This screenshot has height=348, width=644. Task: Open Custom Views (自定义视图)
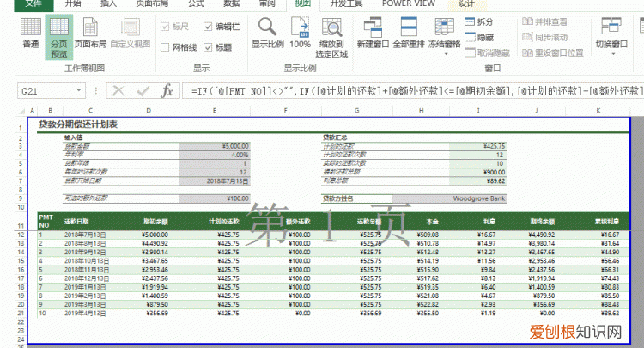coord(131,34)
